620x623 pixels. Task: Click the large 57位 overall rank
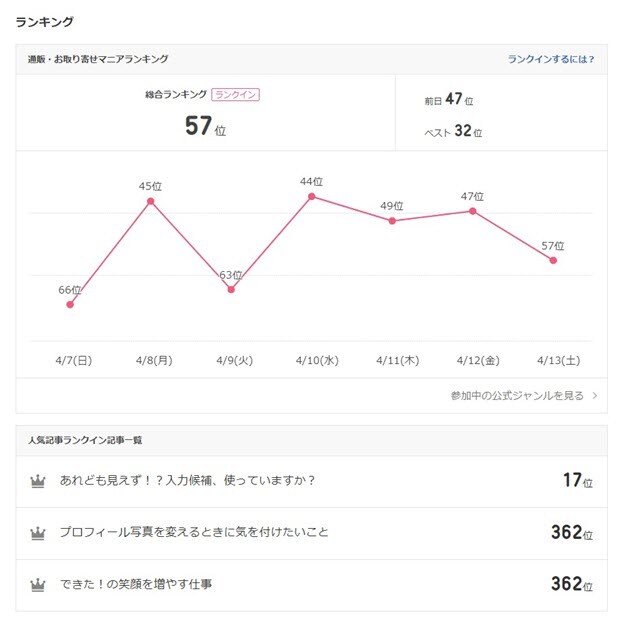click(x=205, y=126)
